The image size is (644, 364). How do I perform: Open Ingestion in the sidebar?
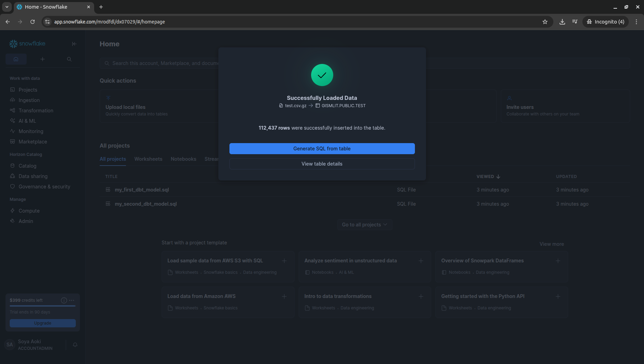[29, 100]
